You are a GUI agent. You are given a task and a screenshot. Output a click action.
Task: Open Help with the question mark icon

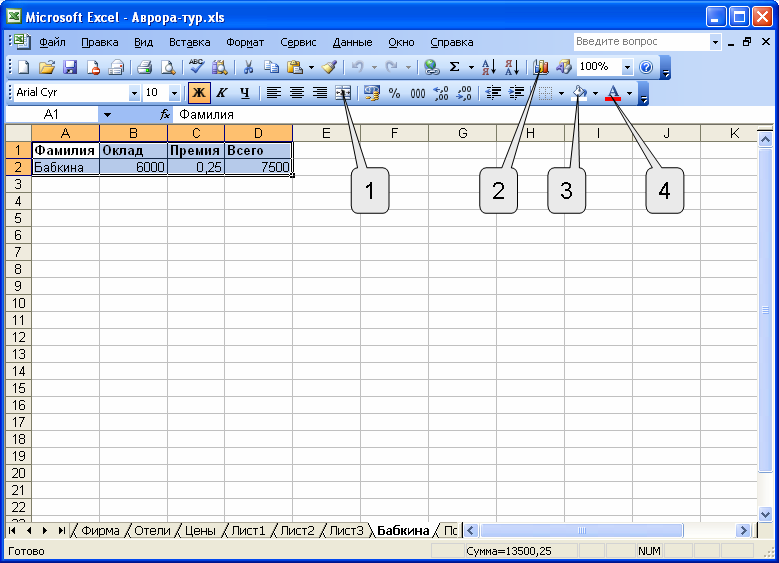[x=646, y=67]
